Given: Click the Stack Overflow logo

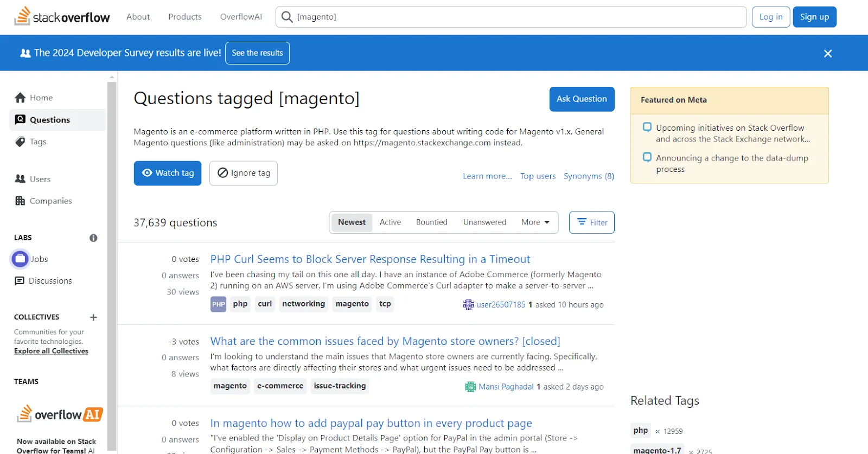Looking at the screenshot, I should (x=62, y=17).
